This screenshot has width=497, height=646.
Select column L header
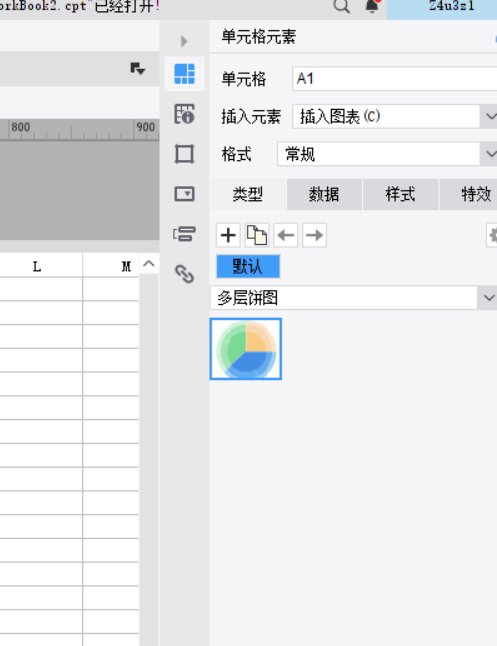[37, 267]
